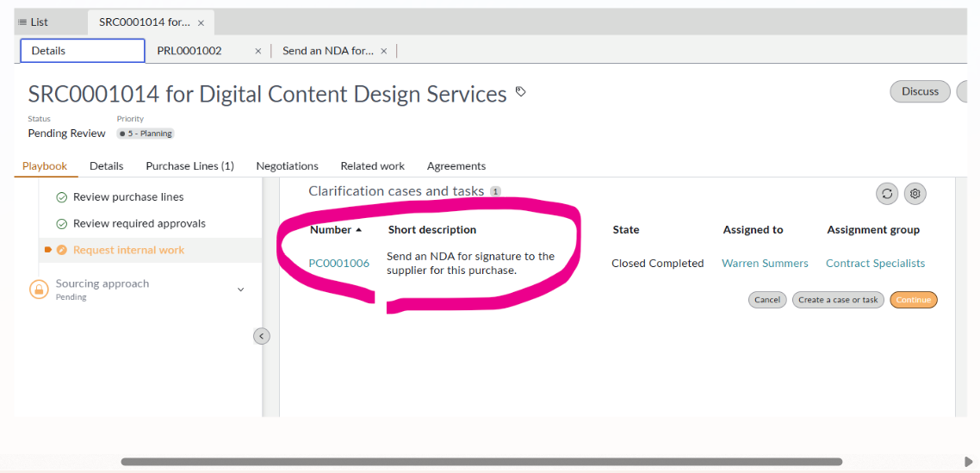This screenshot has height=473, width=980.
Task: Click the Short description column header
Action: [x=432, y=230]
